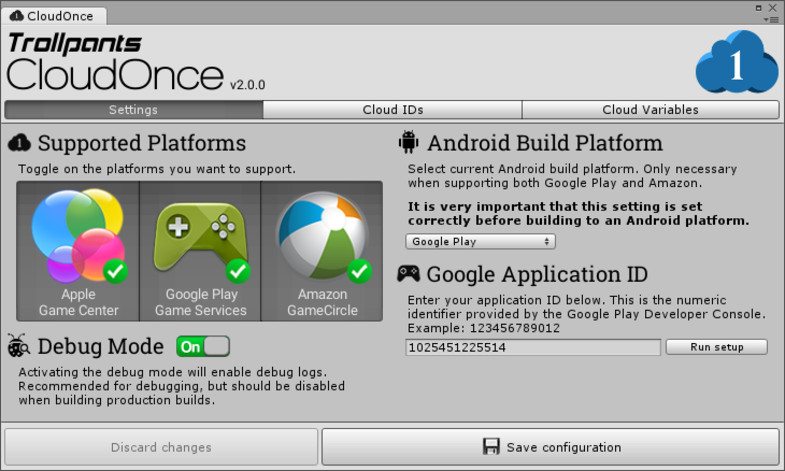Click the Google Application ID input field
The height and width of the screenshot is (471, 785).
(533, 347)
